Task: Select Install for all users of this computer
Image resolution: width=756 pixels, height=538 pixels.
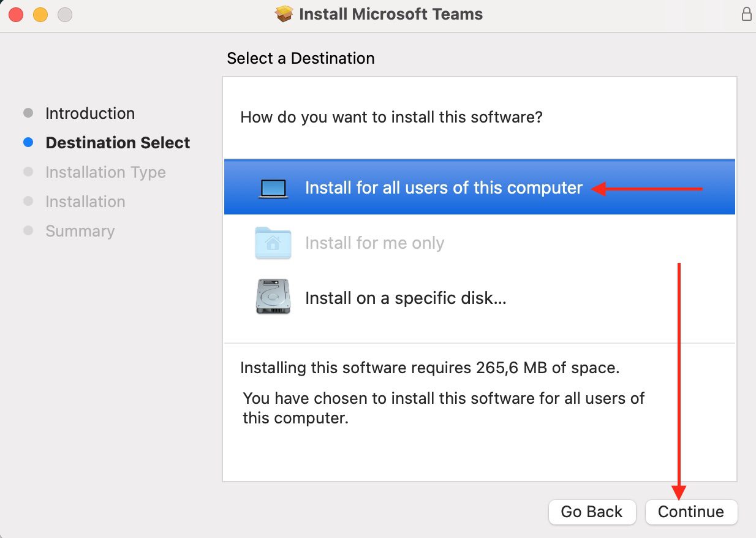Action: pyautogui.click(x=479, y=188)
